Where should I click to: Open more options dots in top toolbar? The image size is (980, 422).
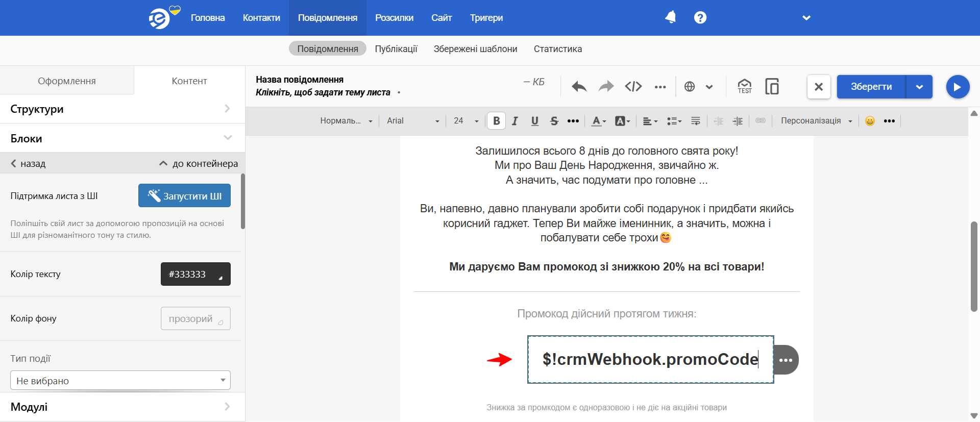pyautogui.click(x=660, y=87)
